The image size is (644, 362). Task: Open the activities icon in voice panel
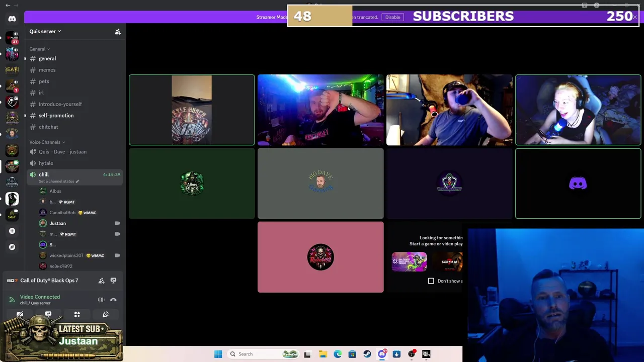[77, 314]
